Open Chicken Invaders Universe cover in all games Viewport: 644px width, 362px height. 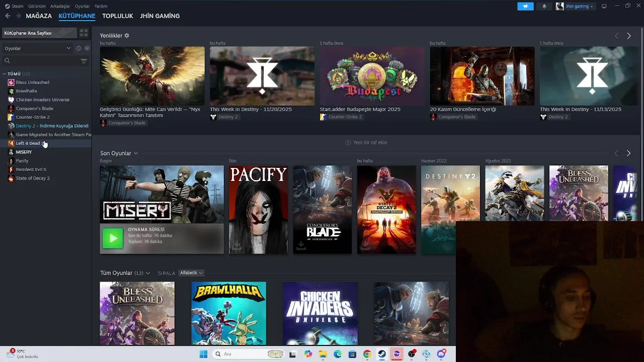tap(320, 313)
